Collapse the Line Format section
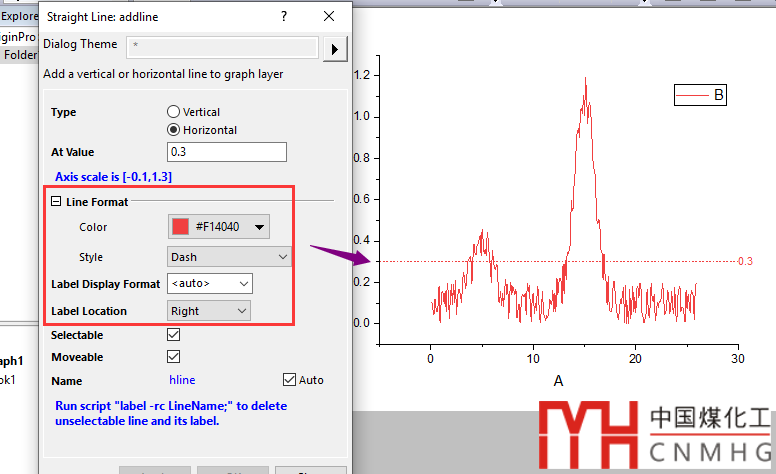 pos(57,202)
